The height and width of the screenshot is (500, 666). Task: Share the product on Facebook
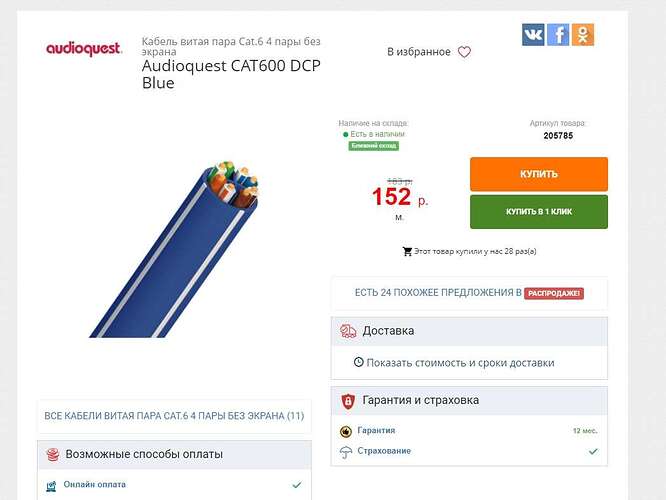coord(558,35)
